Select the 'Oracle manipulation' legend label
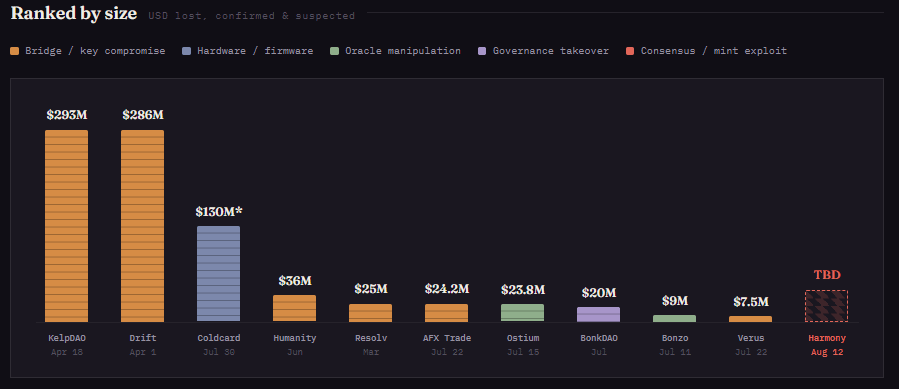This screenshot has width=899, height=389. 403,51
